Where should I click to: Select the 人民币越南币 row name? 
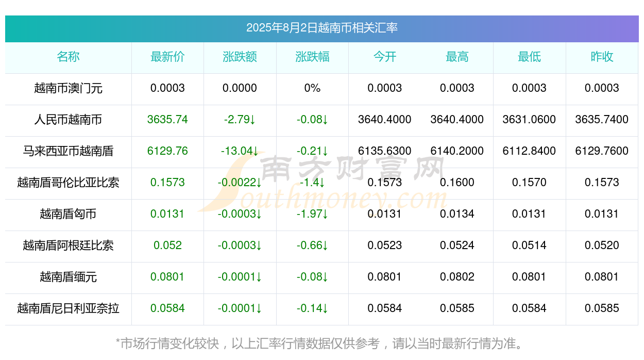click(x=68, y=120)
